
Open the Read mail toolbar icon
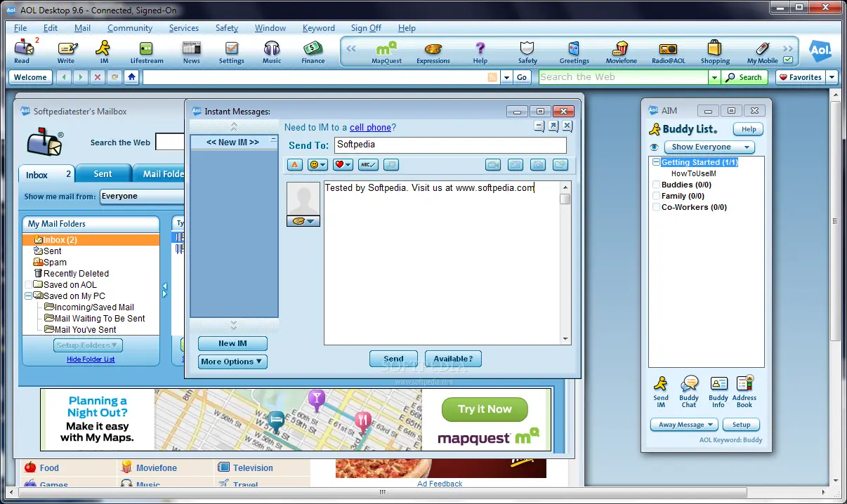23,52
